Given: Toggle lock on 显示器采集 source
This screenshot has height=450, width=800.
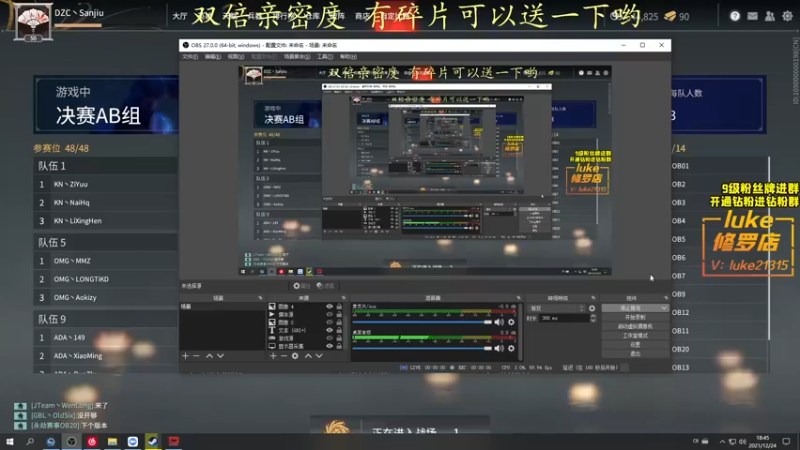Looking at the screenshot, I should click(339, 346).
